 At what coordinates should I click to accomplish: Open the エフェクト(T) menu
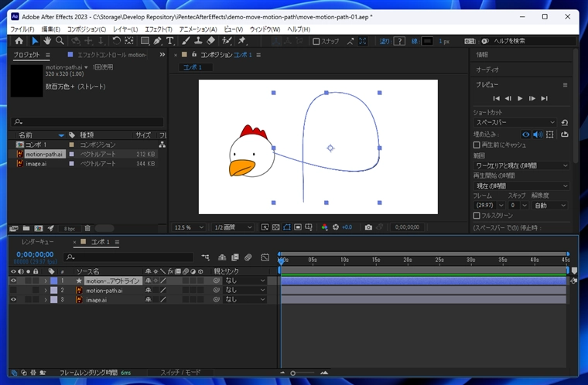click(159, 29)
